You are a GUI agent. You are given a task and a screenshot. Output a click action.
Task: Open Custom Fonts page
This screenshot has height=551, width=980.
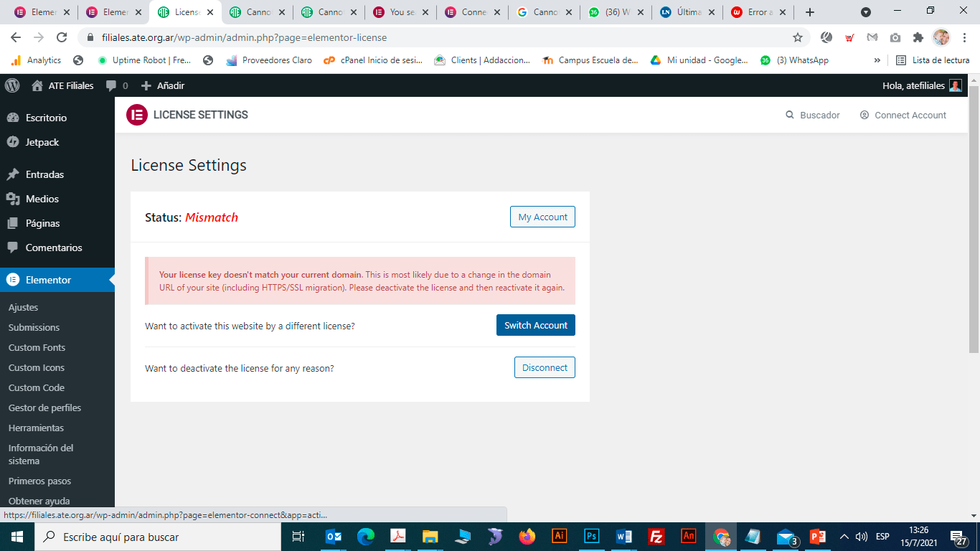pos(37,347)
